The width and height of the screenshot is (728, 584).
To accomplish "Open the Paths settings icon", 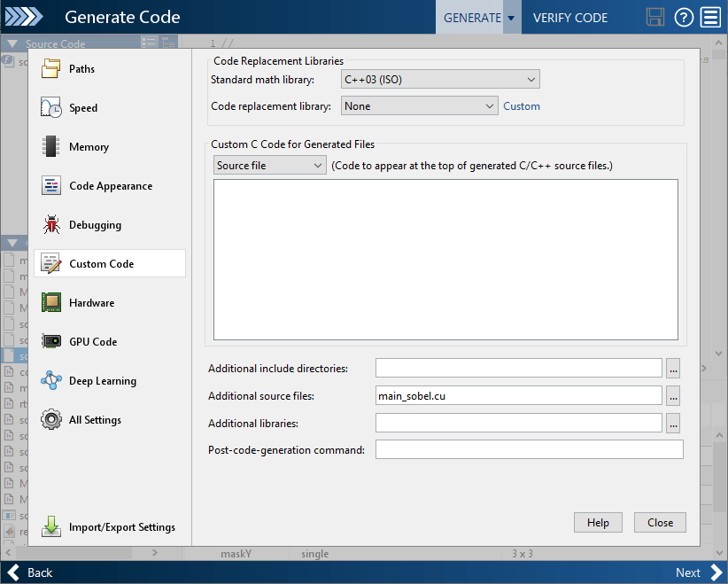I will (52, 69).
